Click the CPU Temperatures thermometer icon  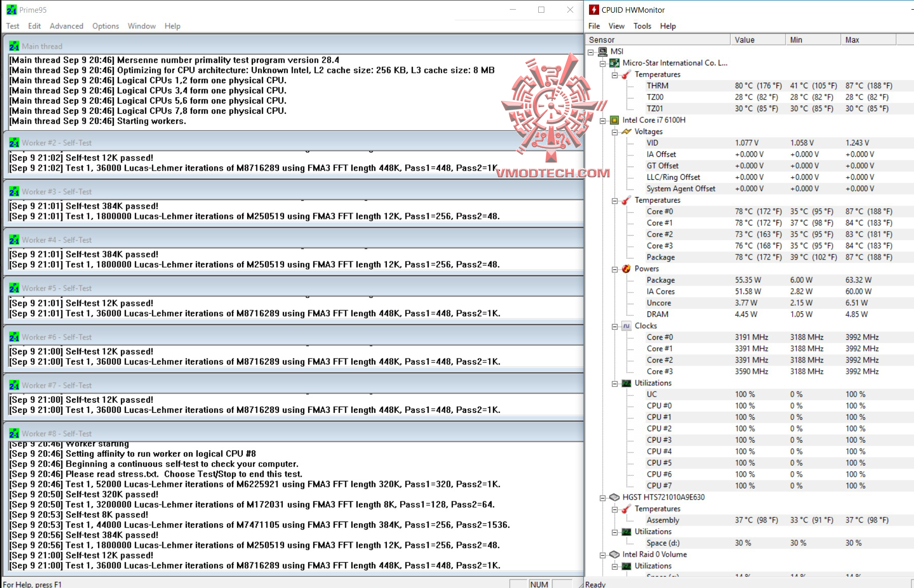coord(626,200)
